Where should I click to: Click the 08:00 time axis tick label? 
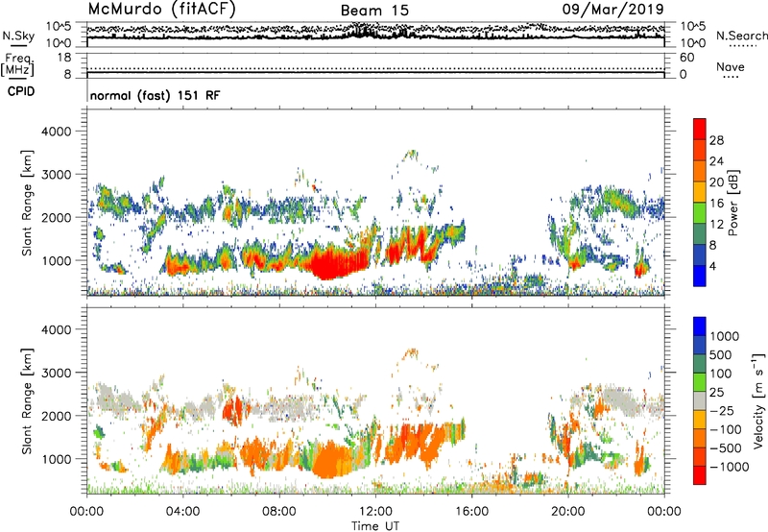pos(278,512)
